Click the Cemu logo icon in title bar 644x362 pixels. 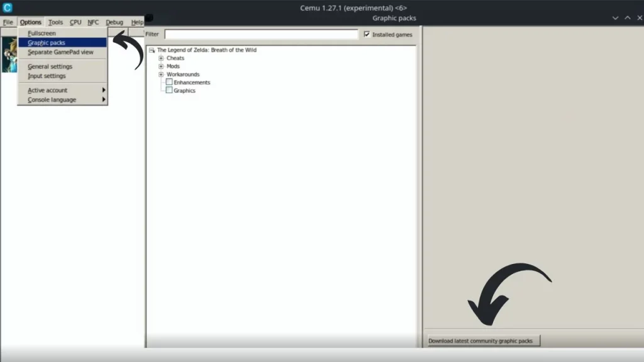coord(8,8)
